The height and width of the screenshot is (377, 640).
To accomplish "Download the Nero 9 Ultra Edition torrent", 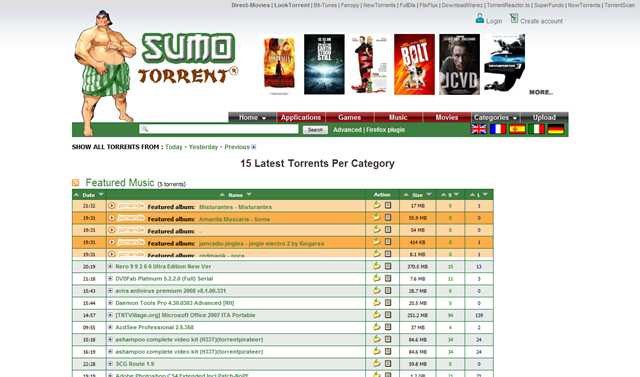I will coord(377,266).
